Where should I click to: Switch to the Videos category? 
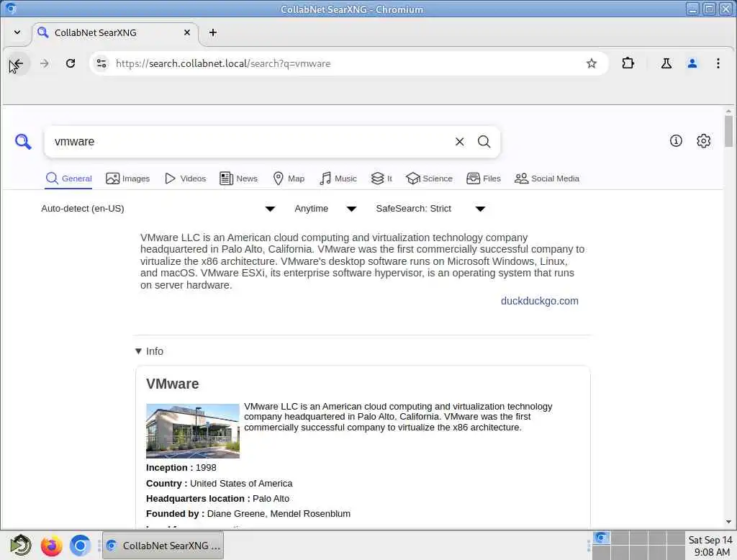pos(185,179)
